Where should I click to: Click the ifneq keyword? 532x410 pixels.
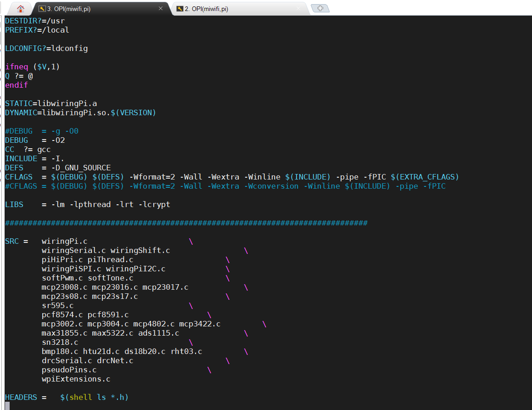[x=17, y=67]
